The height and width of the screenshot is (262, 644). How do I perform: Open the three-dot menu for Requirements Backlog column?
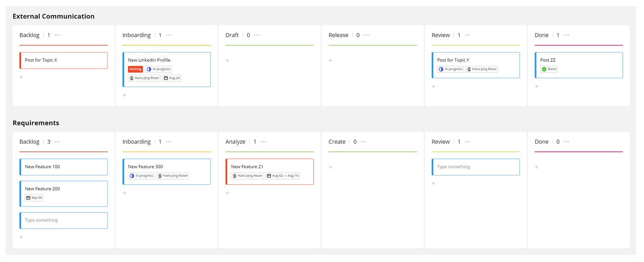57,142
